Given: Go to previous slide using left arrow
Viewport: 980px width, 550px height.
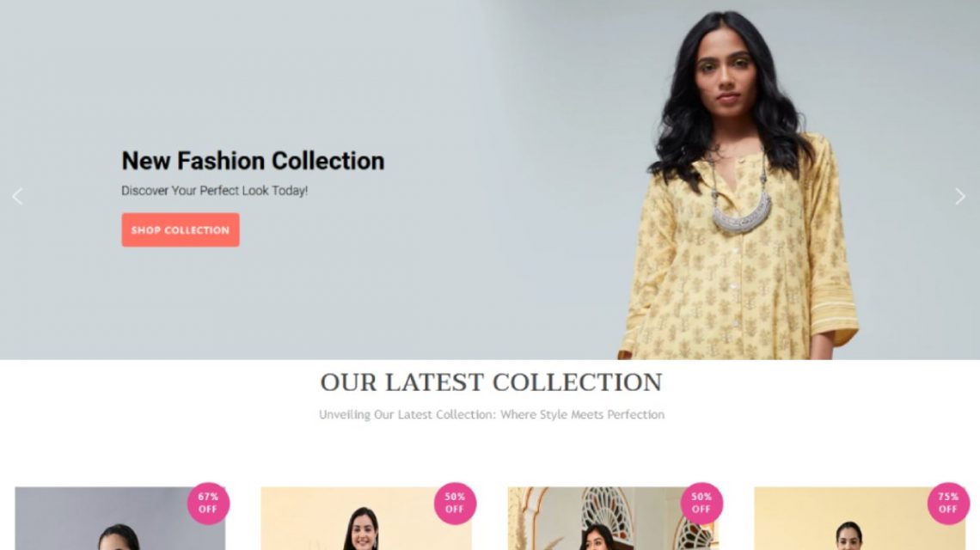Looking at the screenshot, I should pos(17,196).
